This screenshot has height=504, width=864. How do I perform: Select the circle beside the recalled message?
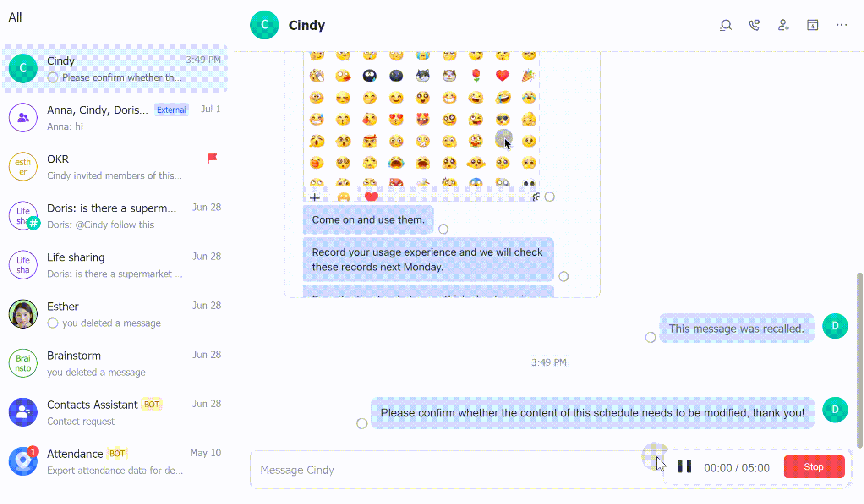click(650, 337)
